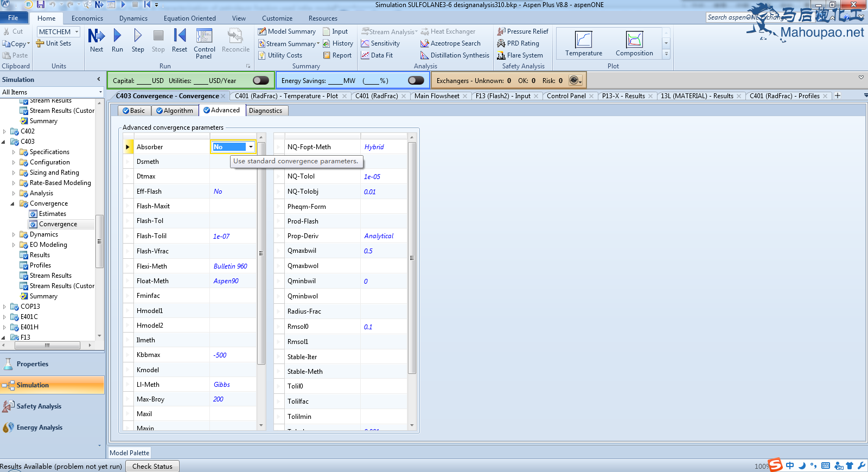Open the Input summary
Viewport: 868px width, 472px height.
(335, 31)
